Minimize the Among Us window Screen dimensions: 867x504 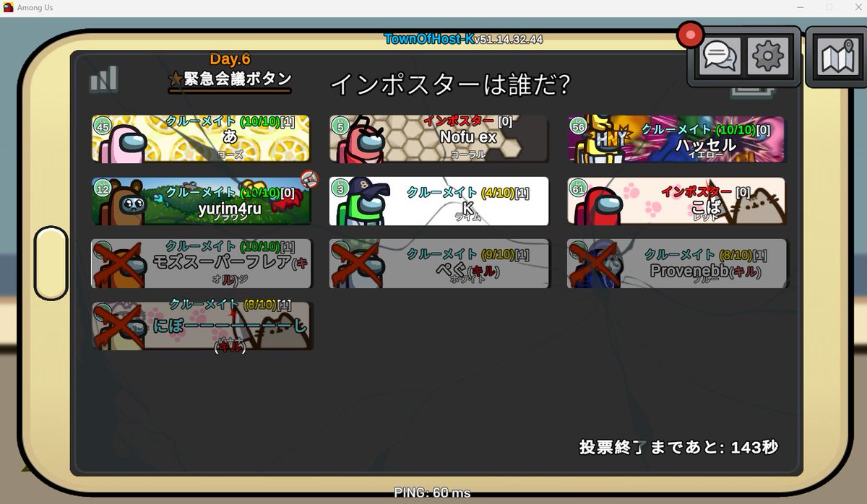[802, 8]
